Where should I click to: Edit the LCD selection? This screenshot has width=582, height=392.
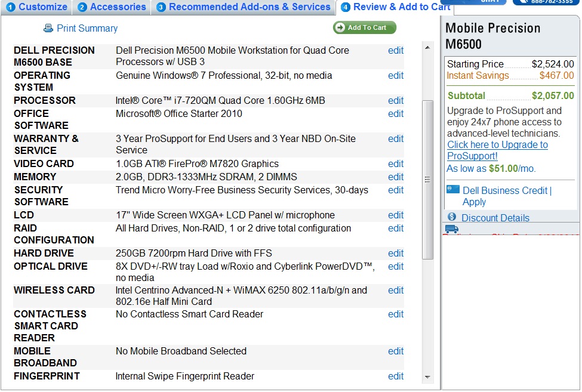click(396, 215)
